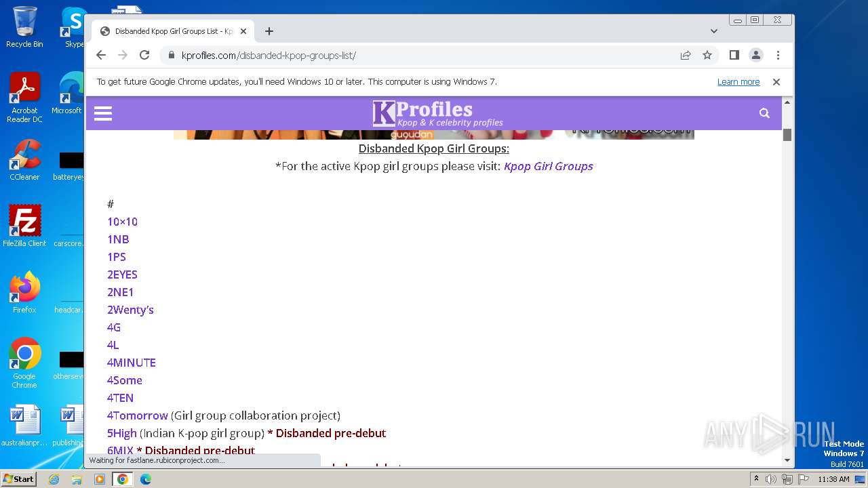Click the Windows Start button
Screen dimensions: 868x488
click(x=18, y=479)
